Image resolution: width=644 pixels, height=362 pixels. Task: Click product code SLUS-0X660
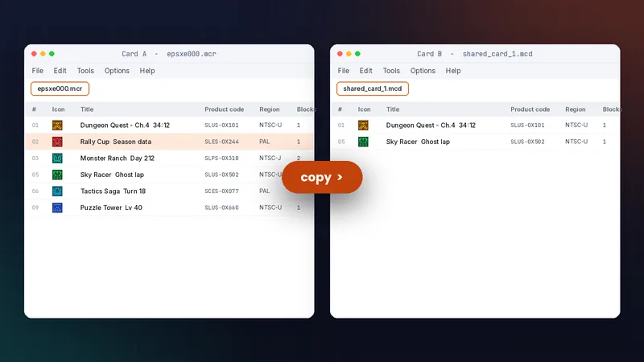click(222, 208)
